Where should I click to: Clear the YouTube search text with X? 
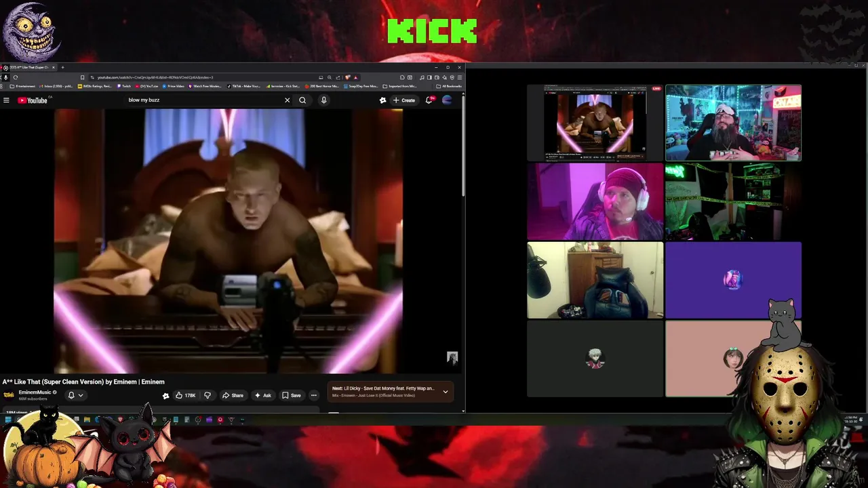tap(287, 100)
